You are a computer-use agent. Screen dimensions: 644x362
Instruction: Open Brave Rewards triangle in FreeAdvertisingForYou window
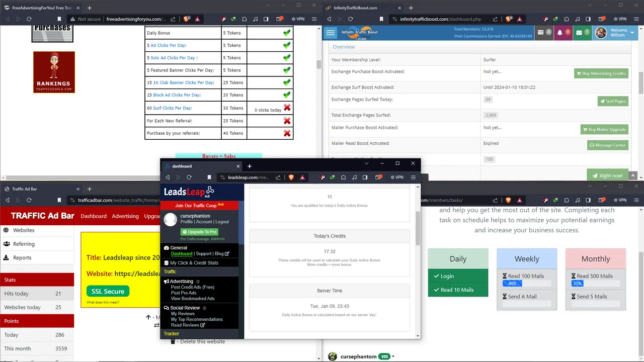pos(198,19)
